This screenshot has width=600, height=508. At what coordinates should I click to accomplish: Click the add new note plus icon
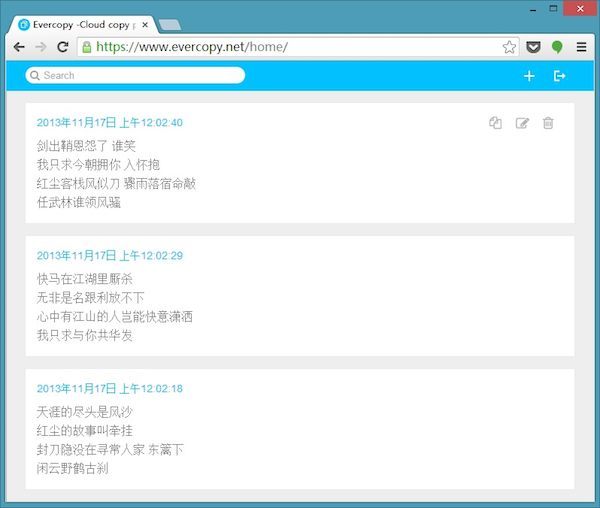point(529,76)
